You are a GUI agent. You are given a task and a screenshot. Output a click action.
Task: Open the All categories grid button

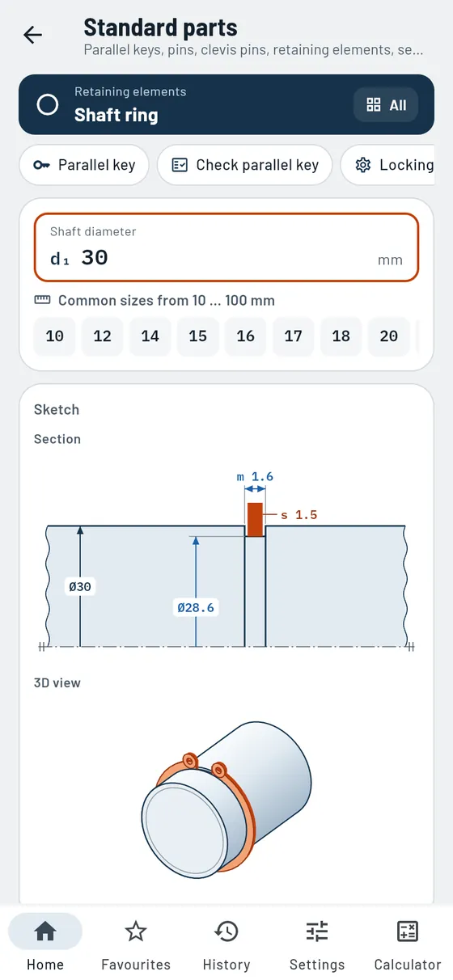pos(386,105)
